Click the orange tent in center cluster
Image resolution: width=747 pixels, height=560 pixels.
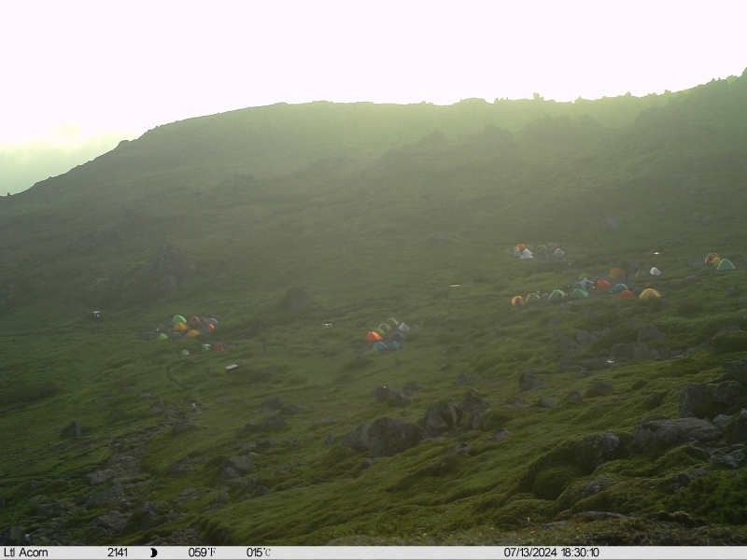point(373,336)
